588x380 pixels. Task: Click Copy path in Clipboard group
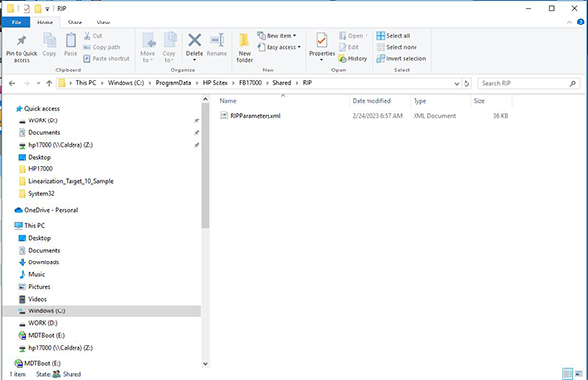coord(101,47)
